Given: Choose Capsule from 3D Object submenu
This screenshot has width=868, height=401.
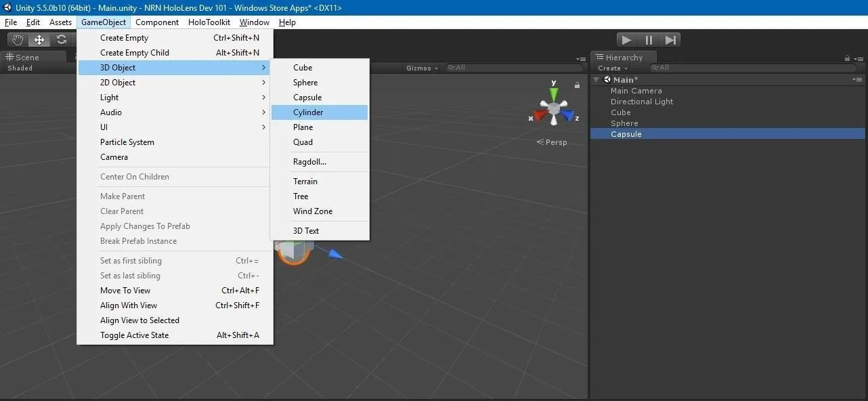Looking at the screenshot, I should coord(320,98).
